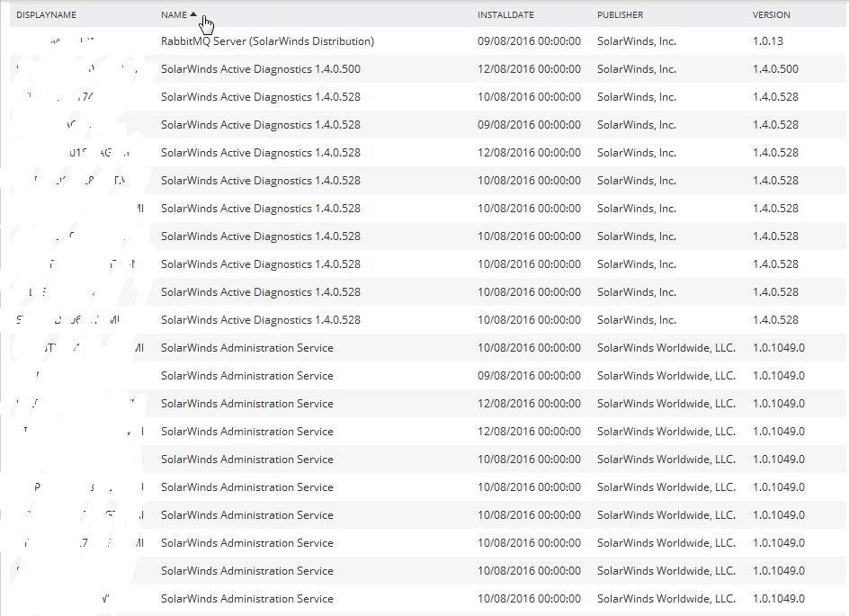Sort by the VERSION column header
Screen dimensions: 849x616
771,15
